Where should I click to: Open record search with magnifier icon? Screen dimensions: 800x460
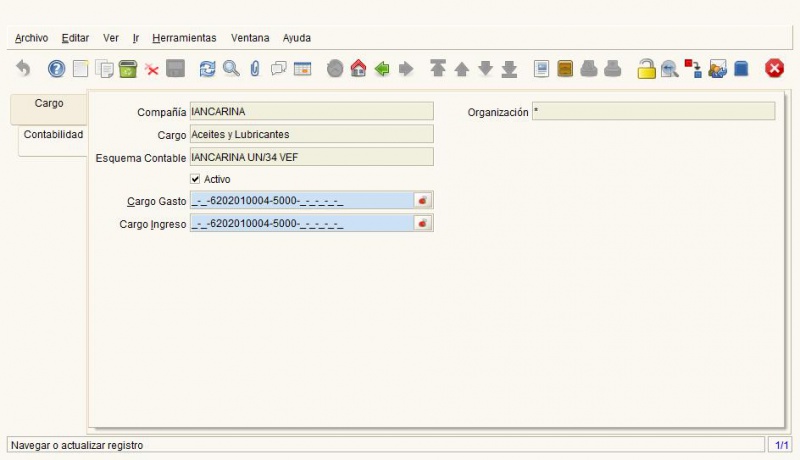(x=231, y=69)
